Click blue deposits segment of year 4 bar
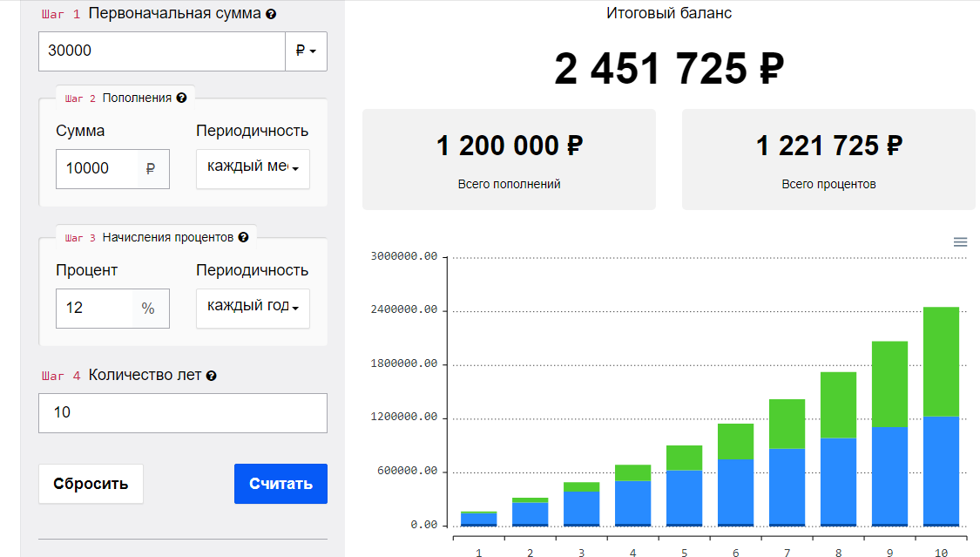980x557 pixels. click(632, 503)
